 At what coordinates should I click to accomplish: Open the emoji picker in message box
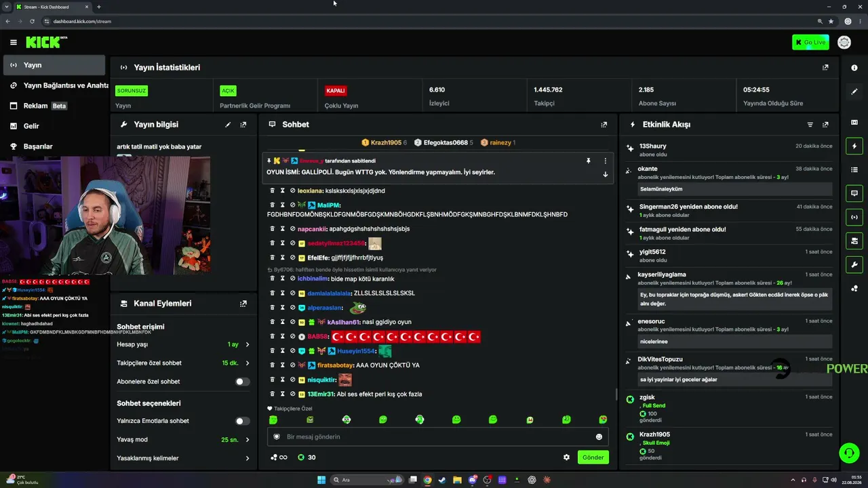(x=599, y=437)
